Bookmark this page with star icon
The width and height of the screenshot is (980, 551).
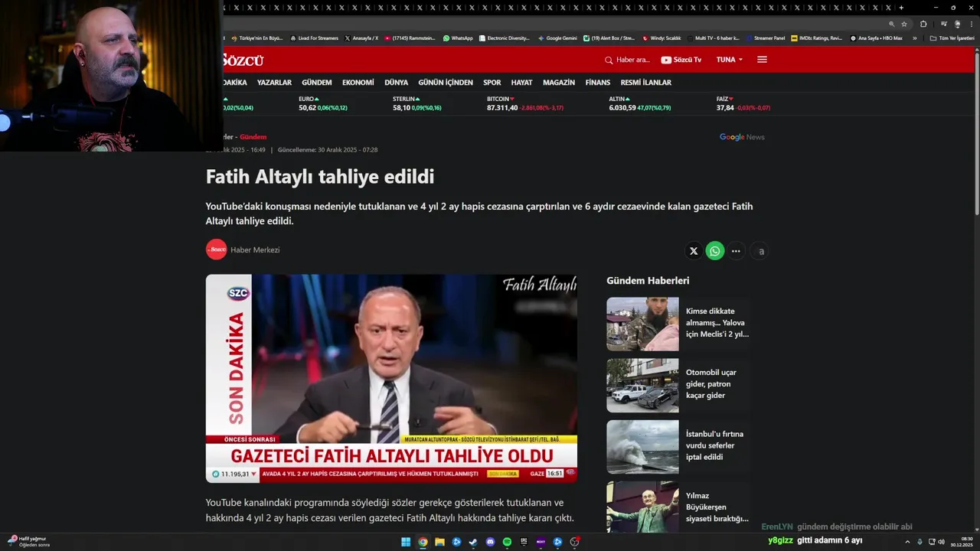pyautogui.click(x=904, y=24)
